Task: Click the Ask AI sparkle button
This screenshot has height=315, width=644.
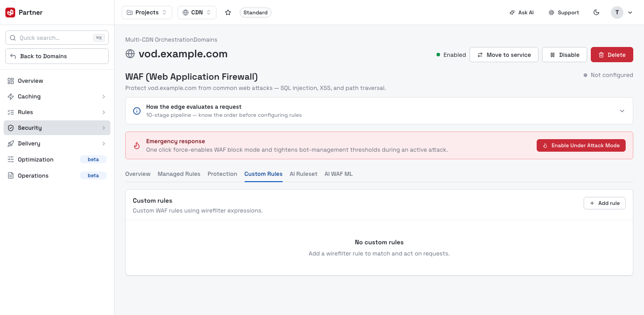Action: point(521,13)
